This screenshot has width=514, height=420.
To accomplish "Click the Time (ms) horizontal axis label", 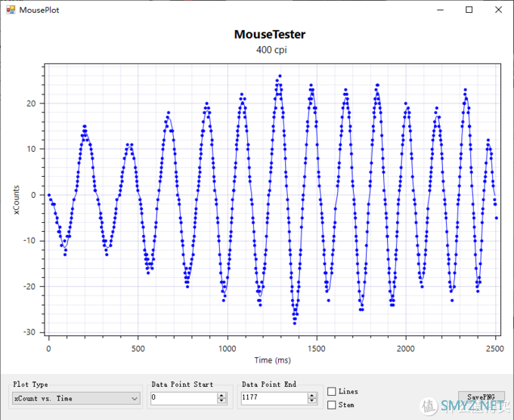I will point(274,360).
